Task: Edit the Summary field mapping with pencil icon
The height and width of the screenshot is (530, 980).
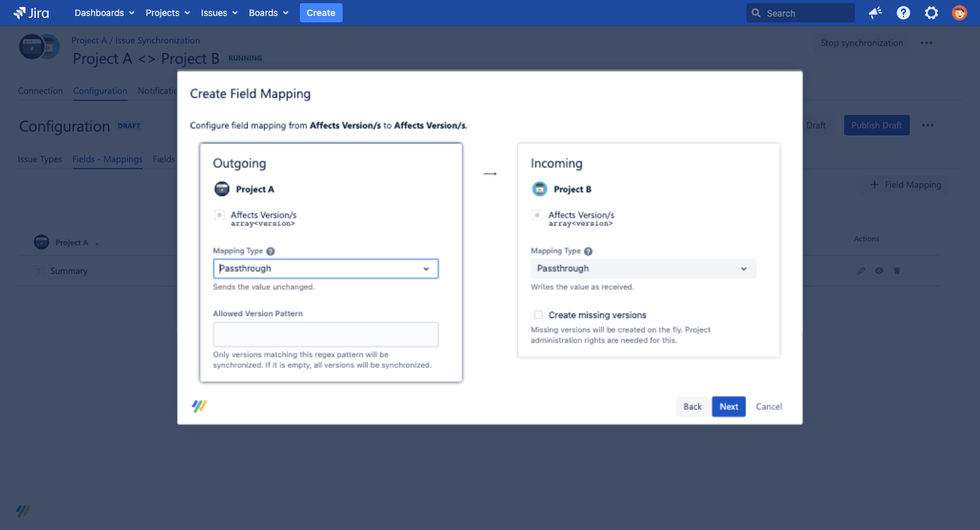Action: (x=861, y=270)
